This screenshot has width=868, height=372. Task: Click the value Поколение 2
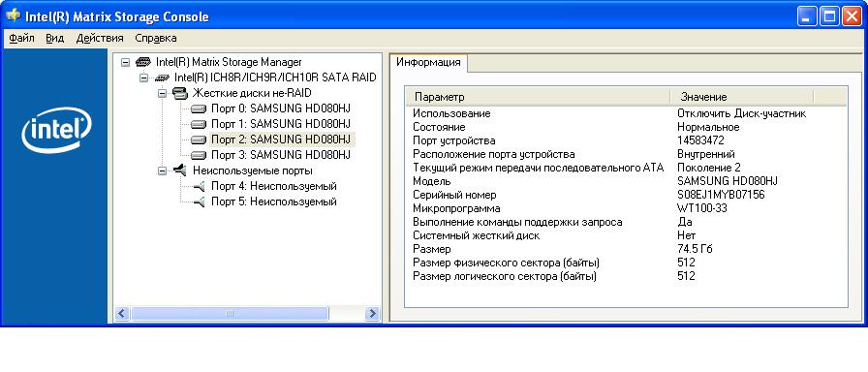[708, 168]
